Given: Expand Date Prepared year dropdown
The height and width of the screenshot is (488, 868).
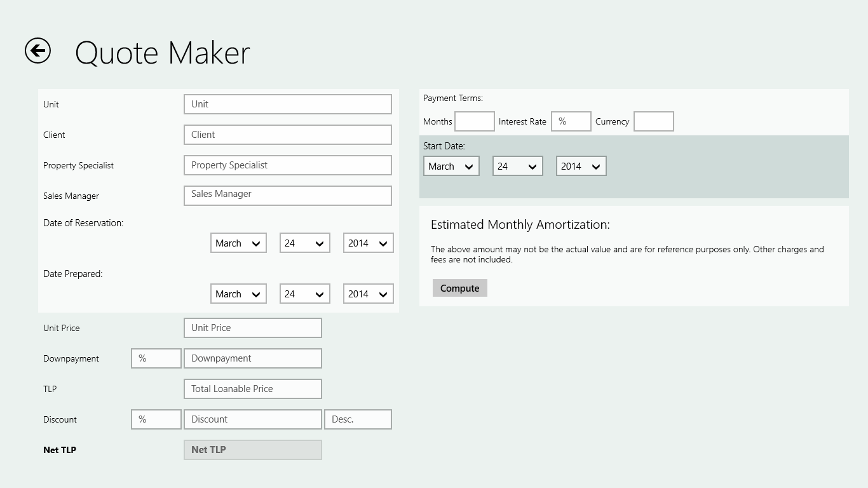Looking at the screenshot, I should point(369,294).
